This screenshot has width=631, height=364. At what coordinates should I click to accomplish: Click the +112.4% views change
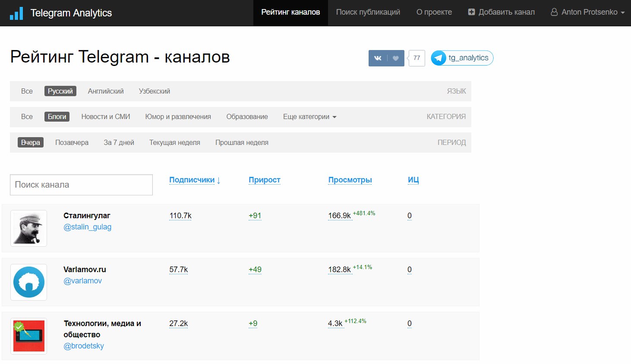point(356,321)
